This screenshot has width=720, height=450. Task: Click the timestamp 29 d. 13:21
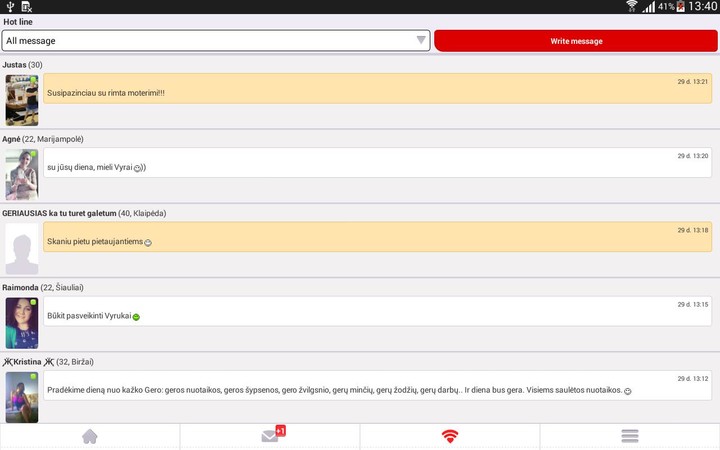(x=692, y=82)
